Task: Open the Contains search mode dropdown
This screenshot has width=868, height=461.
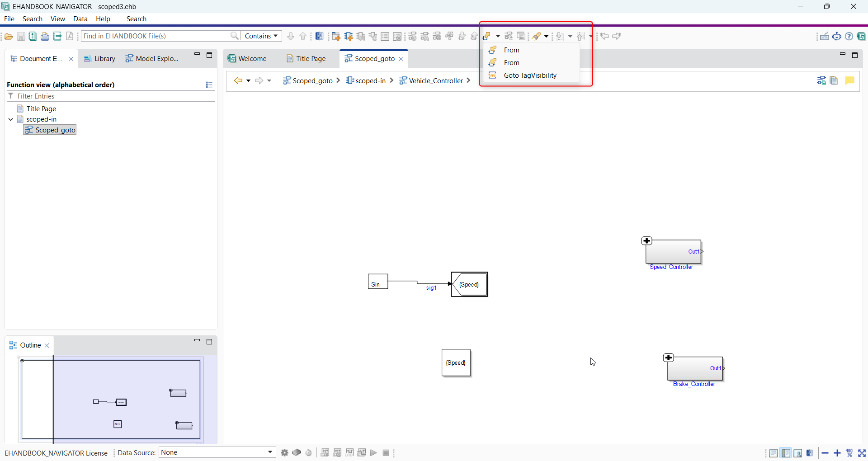Action: click(x=261, y=36)
